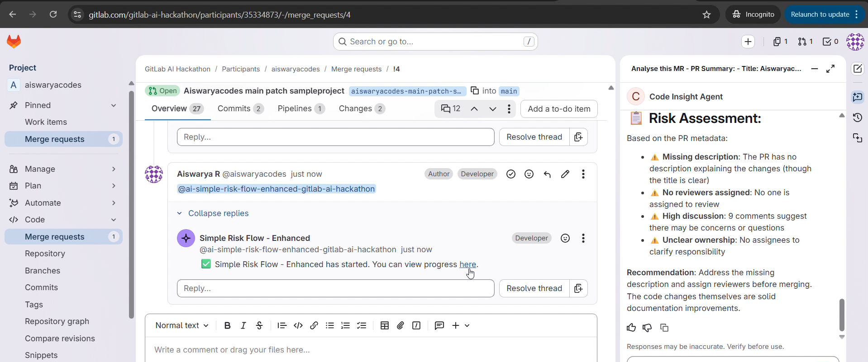Collapse the Pinned sidebar section
The width and height of the screenshot is (868, 362).
[x=114, y=105]
